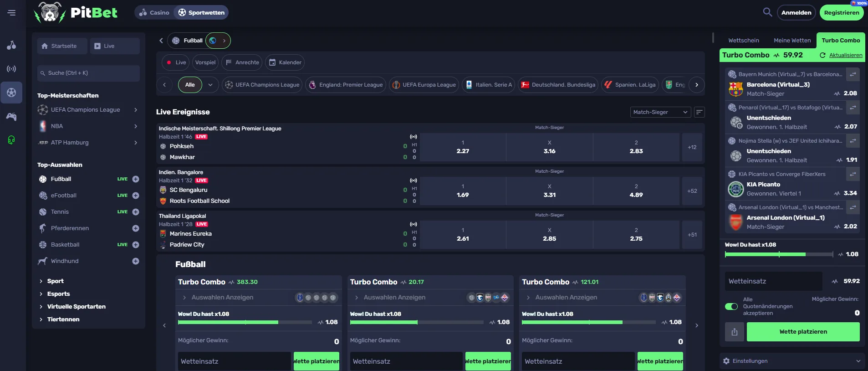Place bet with right panel Wette platzieren
Screen dimensions: 868x371
pyautogui.click(x=803, y=332)
